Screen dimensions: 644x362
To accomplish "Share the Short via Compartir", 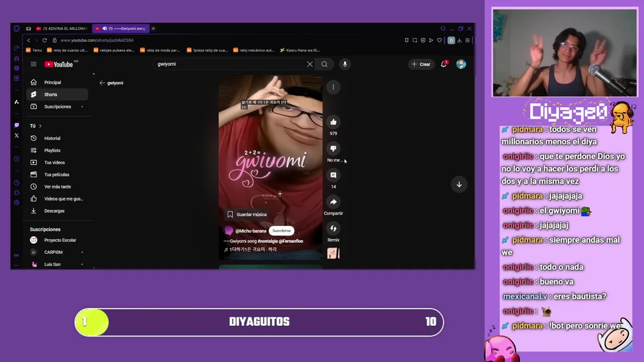I will (x=333, y=202).
